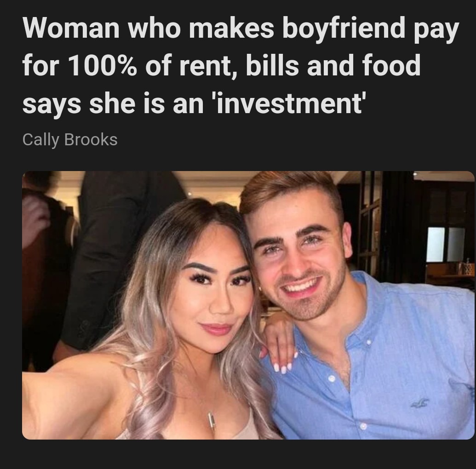Click 'Brooks' in the author byline
This screenshot has height=469, width=476.
[91, 140]
